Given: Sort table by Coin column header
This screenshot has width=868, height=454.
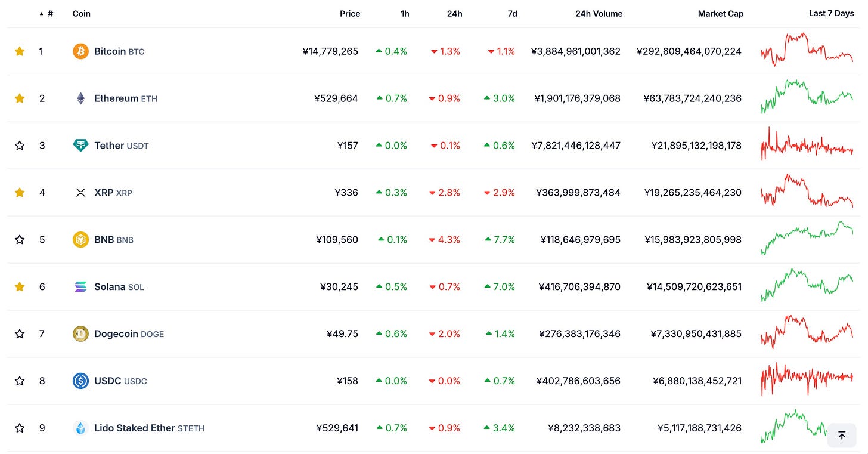Looking at the screenshot, I should pos(82,14).
